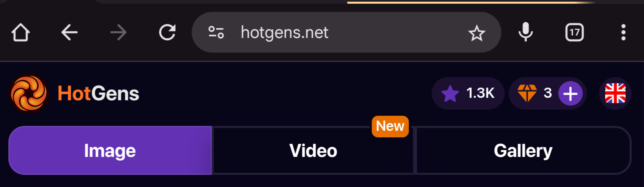
Task: Open the HotGens home link text
Action: point(98,93)
